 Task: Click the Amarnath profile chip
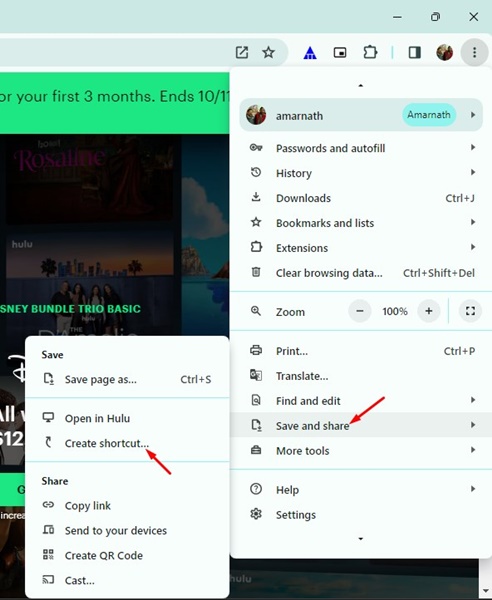point(429,115)
